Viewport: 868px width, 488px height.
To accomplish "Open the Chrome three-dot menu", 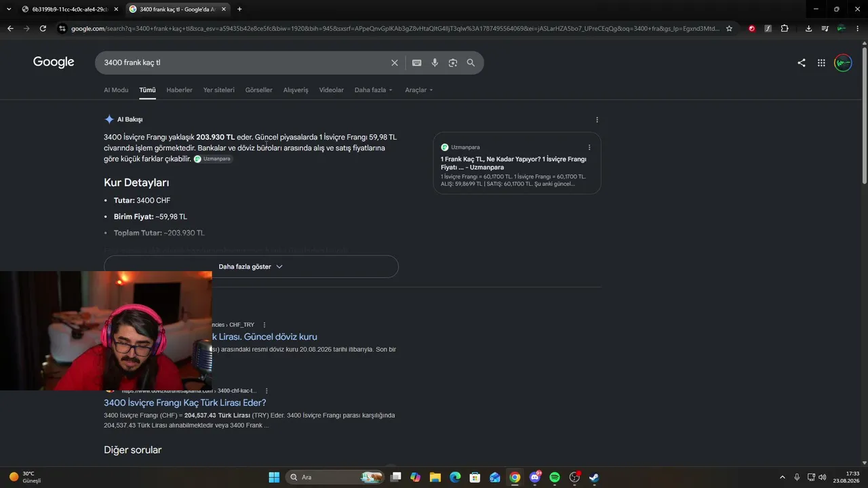I will 858,28.
